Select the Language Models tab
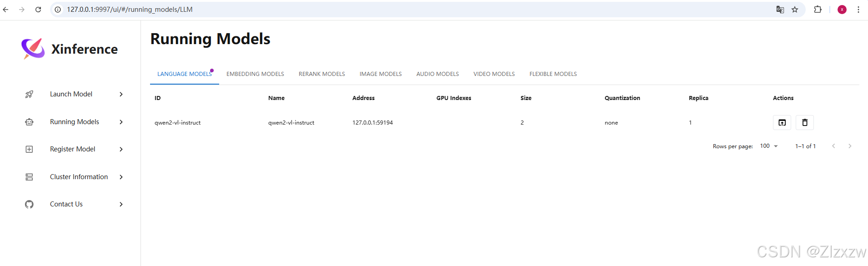The width and height of the screenshot is (868, 266). 185,74
